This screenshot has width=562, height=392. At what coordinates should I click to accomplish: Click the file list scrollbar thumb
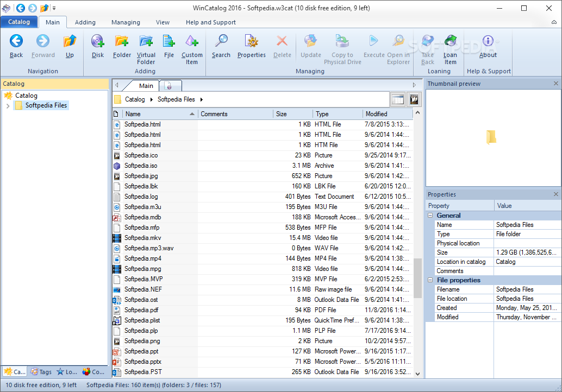[417, 278]
